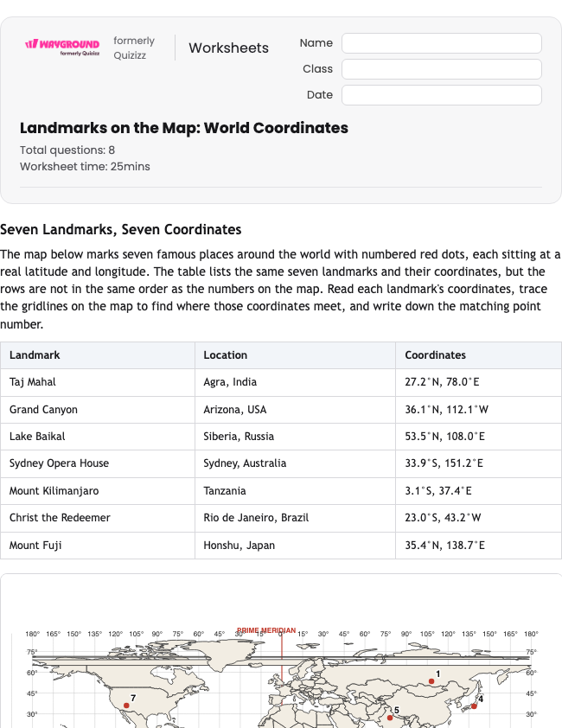Click the Location column header
The height and width of the screenshot is (728, 562).
295,355
